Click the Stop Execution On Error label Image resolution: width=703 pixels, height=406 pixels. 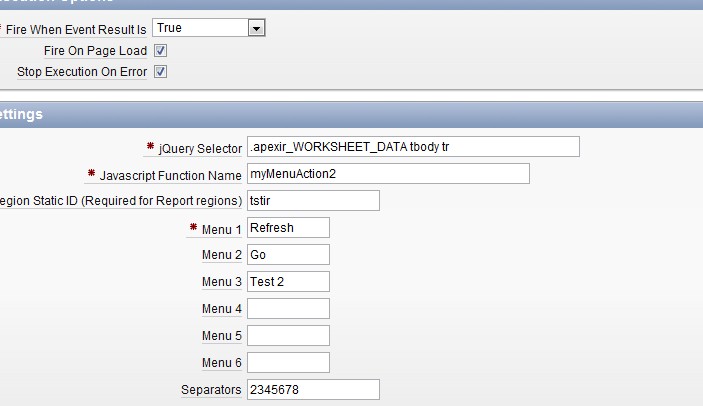coord(82,72)
